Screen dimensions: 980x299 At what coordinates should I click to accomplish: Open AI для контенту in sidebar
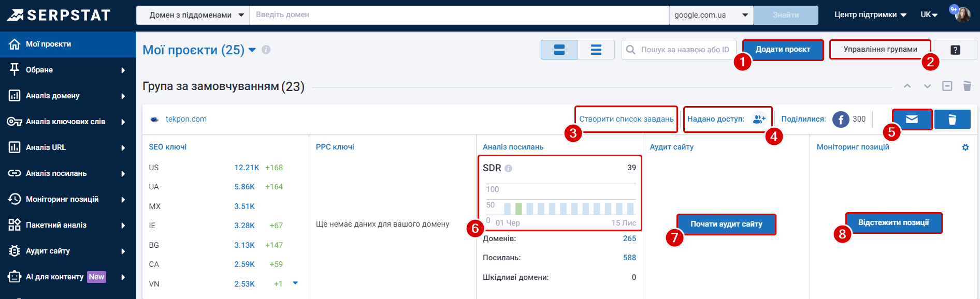point(68,277)
